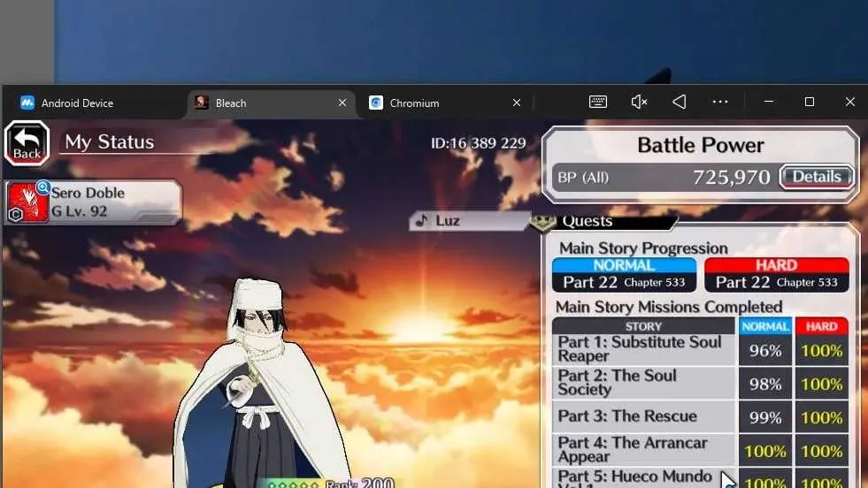The image size is (868, 488).
Task: Click Part 1 hard 100% value
Action: click(821, 351)
